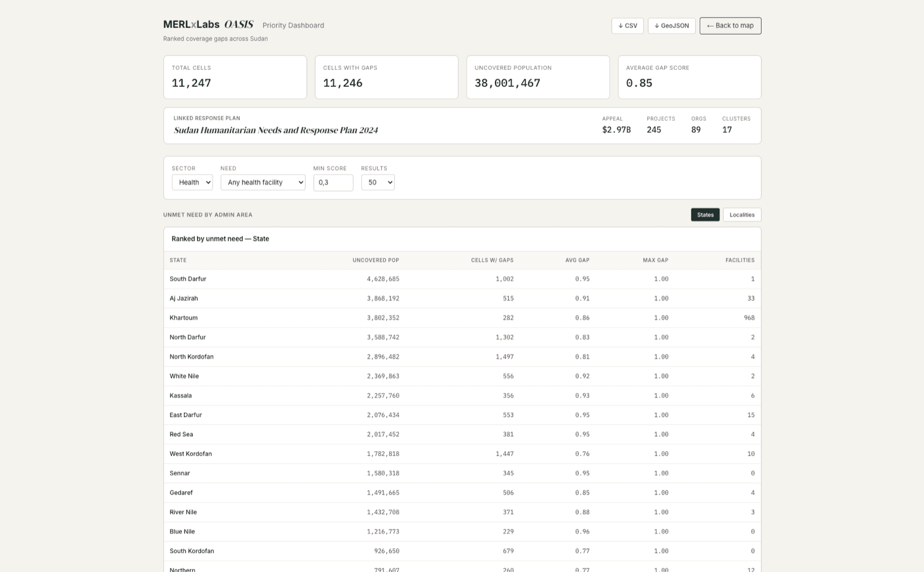
Task: Click the MAX GAP column header
Action: [655, 260]
